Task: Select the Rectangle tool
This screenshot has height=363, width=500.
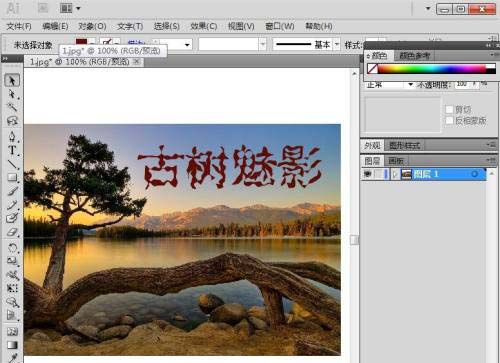Action: [12, 178]
